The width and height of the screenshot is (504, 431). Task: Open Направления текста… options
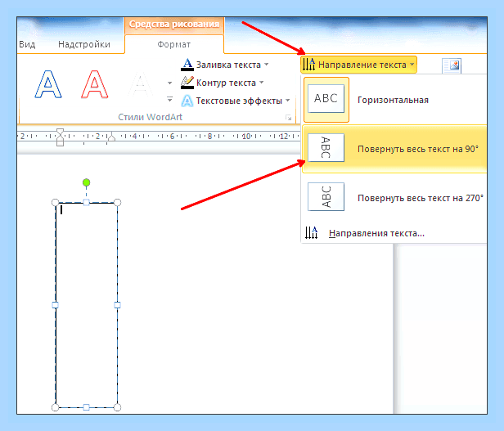tap(394, 233)
